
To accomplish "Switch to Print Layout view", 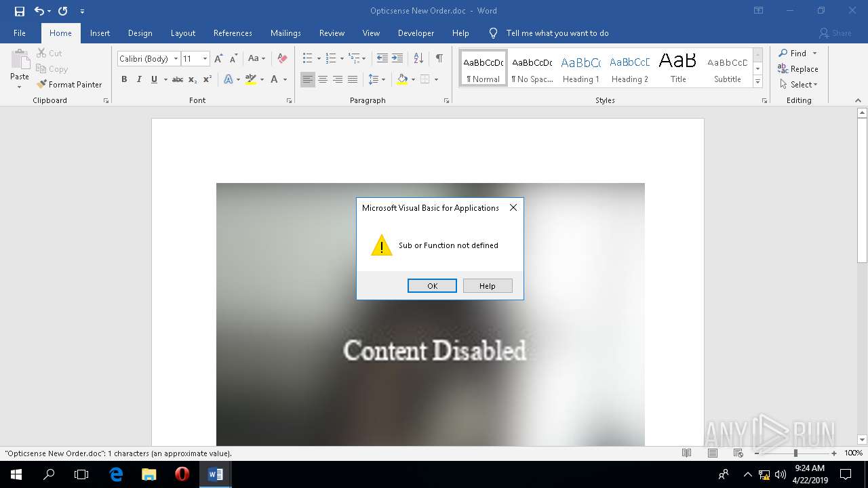I will point(713,453).
